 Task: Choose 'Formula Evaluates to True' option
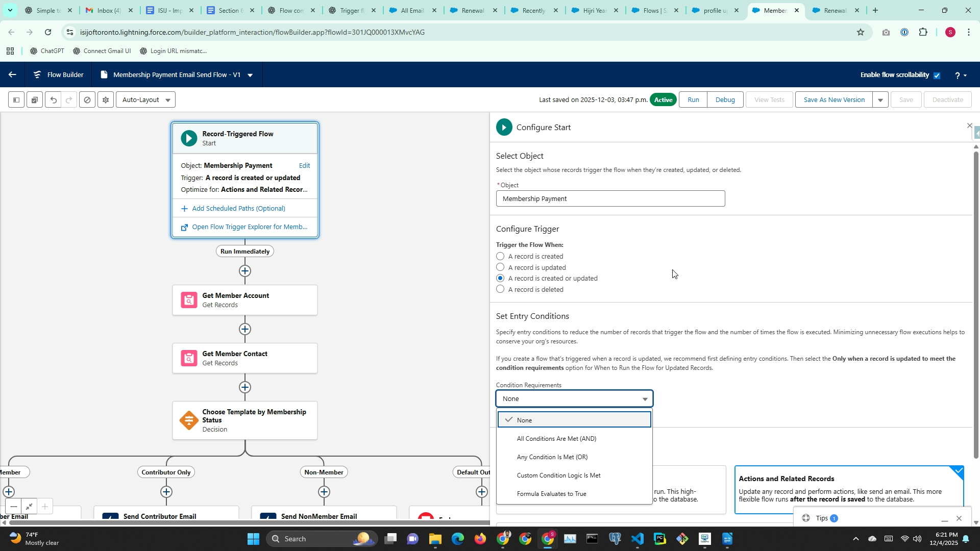pos(551,494)
